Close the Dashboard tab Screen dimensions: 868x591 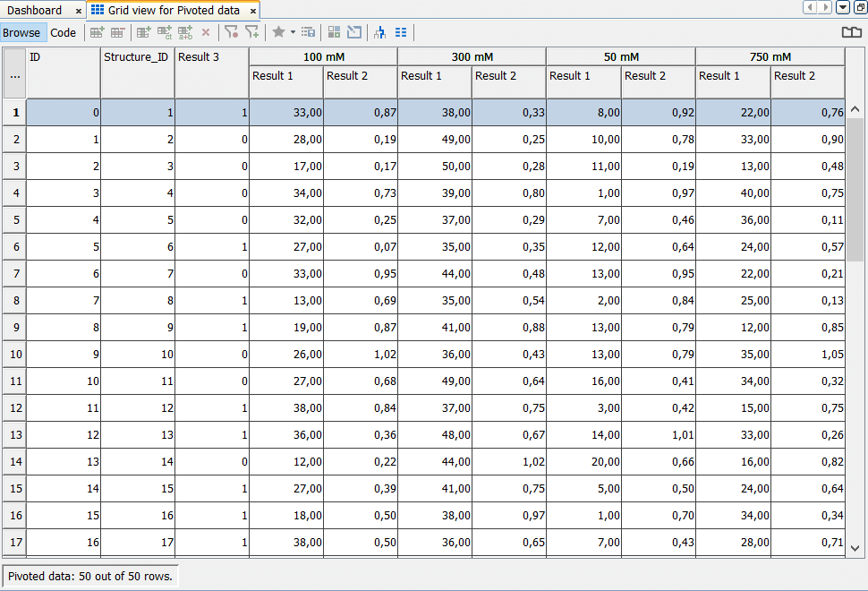(79, 12)
